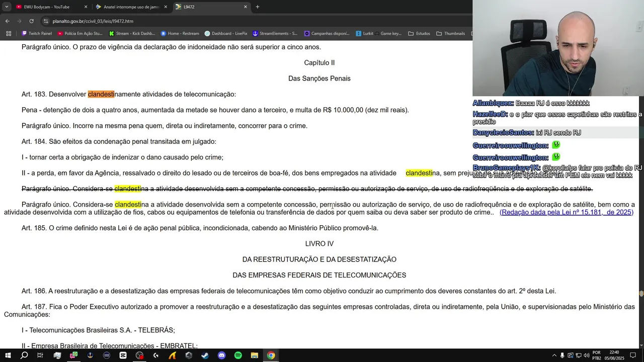The width and height of the screenshot is (644, 362).
Task: Open Spotify from the taskbar
Action: [x=238, y=355]
